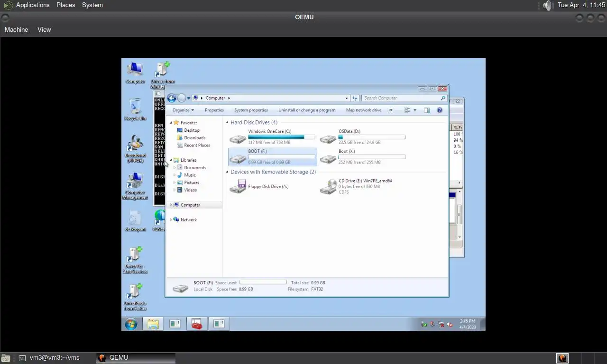Click the Computer breadcrumb in address bar
Viewport: 607px width, 364px height.
coord(215,98)
